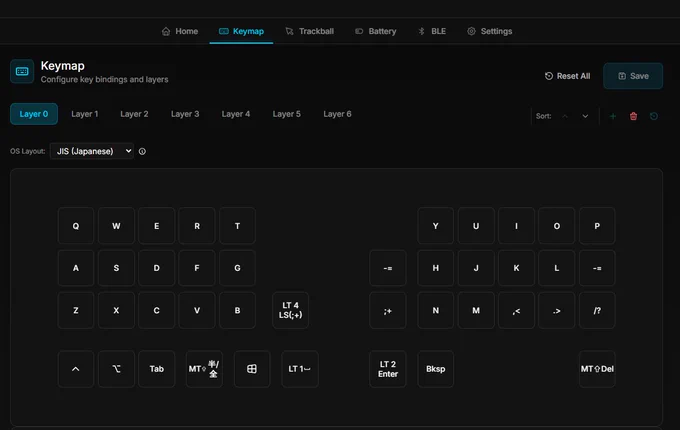Move layer down with Sort down chevron
Viewport: 680px width, 430px height.
pyautogui.click(x=585, y=116)
